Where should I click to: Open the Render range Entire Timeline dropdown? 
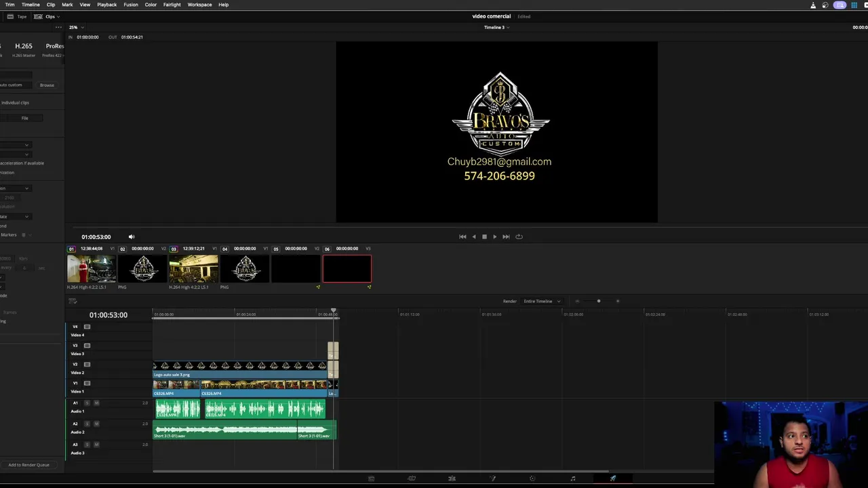click(541, 301)
